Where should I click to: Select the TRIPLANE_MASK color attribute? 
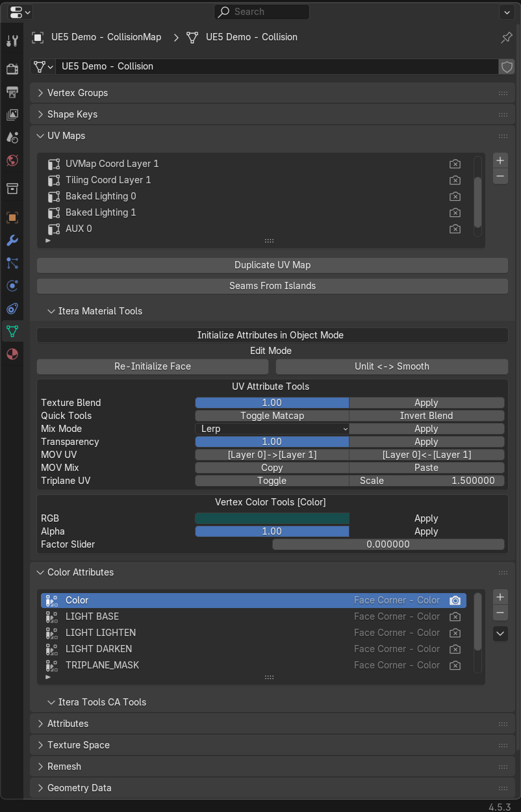tap(102, 665)
